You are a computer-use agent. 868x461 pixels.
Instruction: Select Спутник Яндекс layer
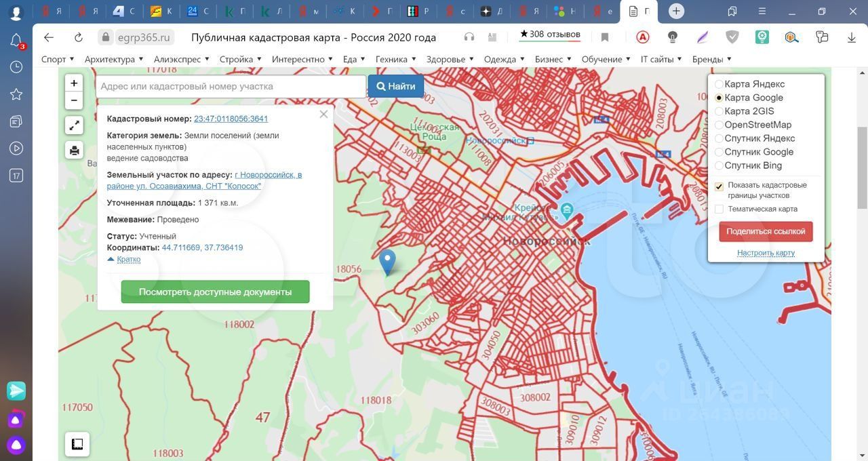(x=719, y=138)
